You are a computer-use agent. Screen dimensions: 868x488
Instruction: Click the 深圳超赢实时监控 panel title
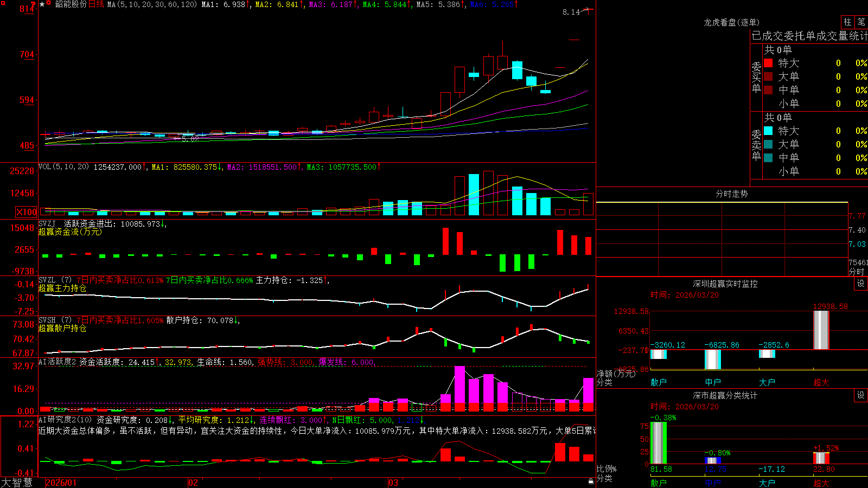[x=725, y=284]
